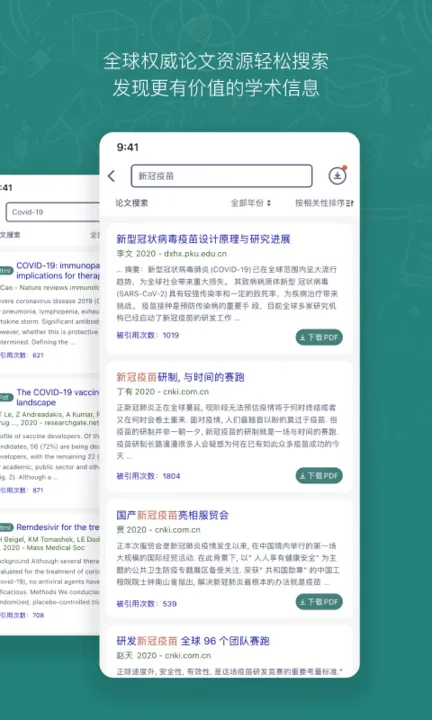Click the Pdf badge beside COVID-19 vaccine paper
This screenshot has width=432, height=720.
tap(6, 397)
